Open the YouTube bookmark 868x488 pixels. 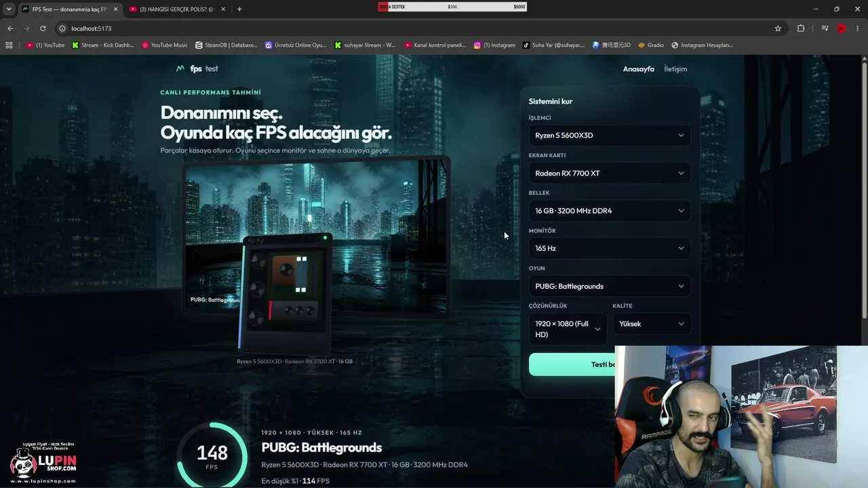45,45
